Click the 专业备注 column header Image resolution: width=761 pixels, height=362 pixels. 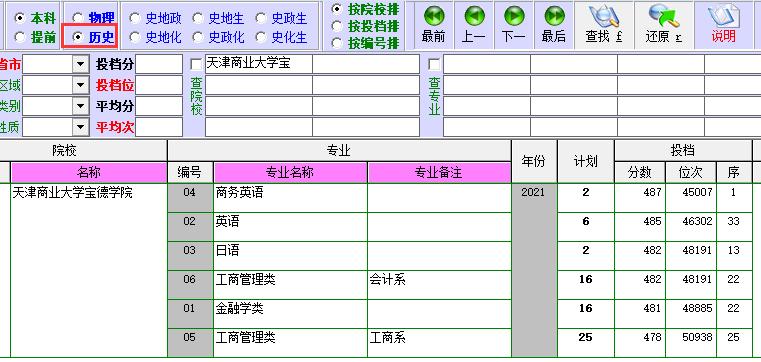point(439,173)
